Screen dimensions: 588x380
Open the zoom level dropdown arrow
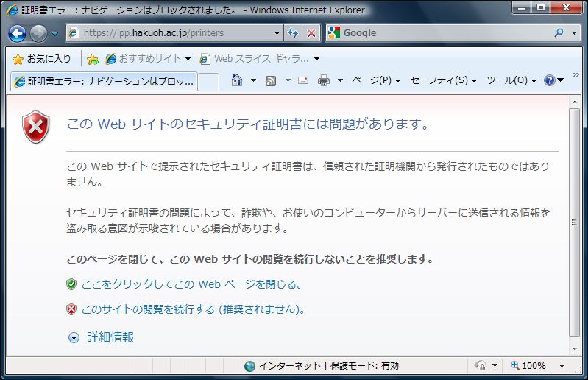coord(562,366)
